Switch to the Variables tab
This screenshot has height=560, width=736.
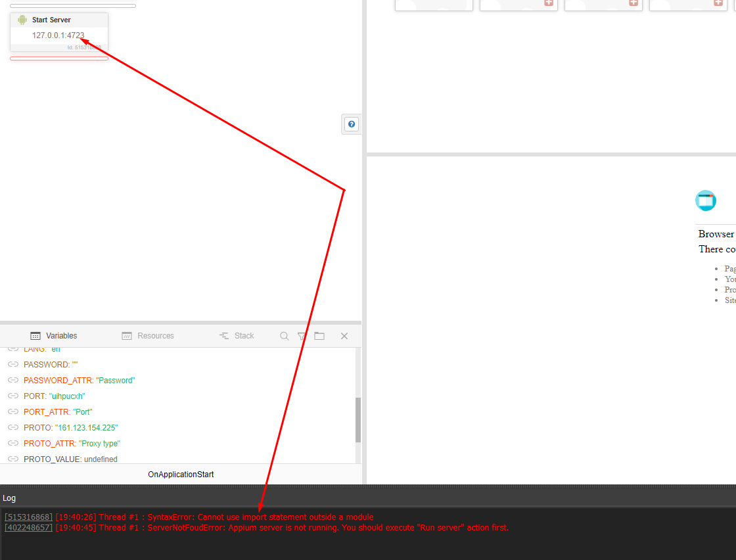[x=54, y=336]
